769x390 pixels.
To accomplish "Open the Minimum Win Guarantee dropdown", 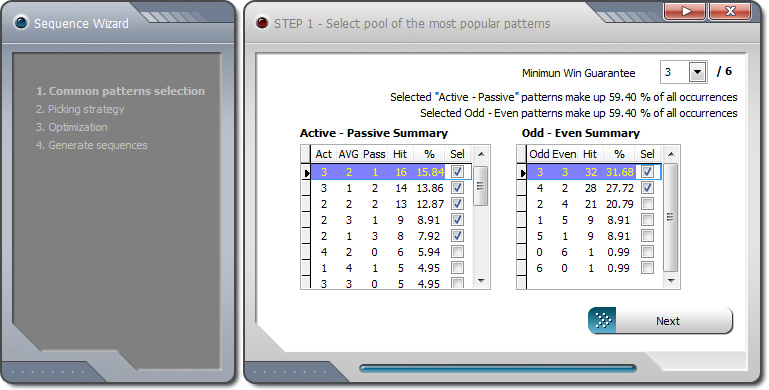I will coord(697,73).
